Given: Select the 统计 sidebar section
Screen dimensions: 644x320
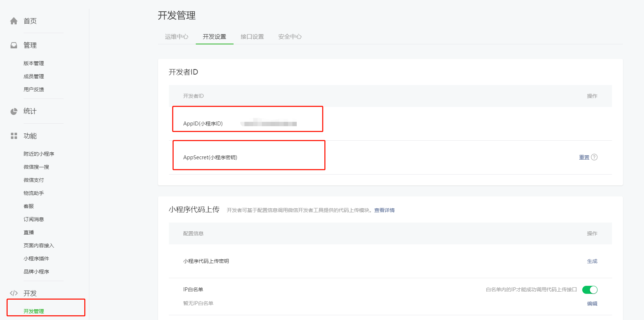Looking at the screenshot, I should click(x=30, y=111).
